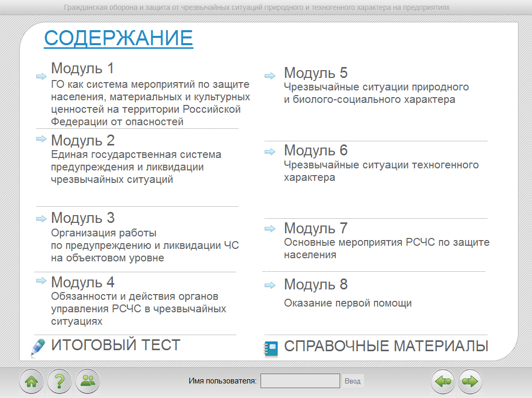Click the СОДЕРЖАНИЕ title link
Screen dimensions: 532x398
point(119,38)
